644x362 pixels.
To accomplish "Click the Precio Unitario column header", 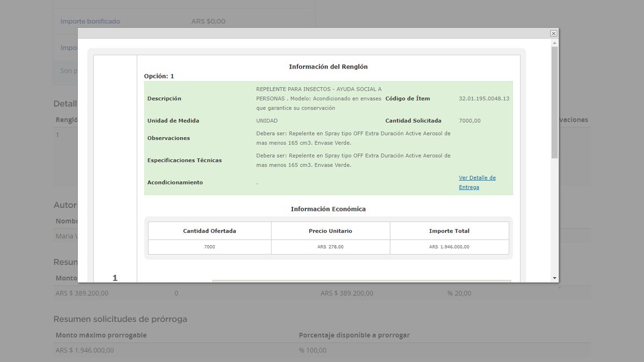I will click(331, 231).
